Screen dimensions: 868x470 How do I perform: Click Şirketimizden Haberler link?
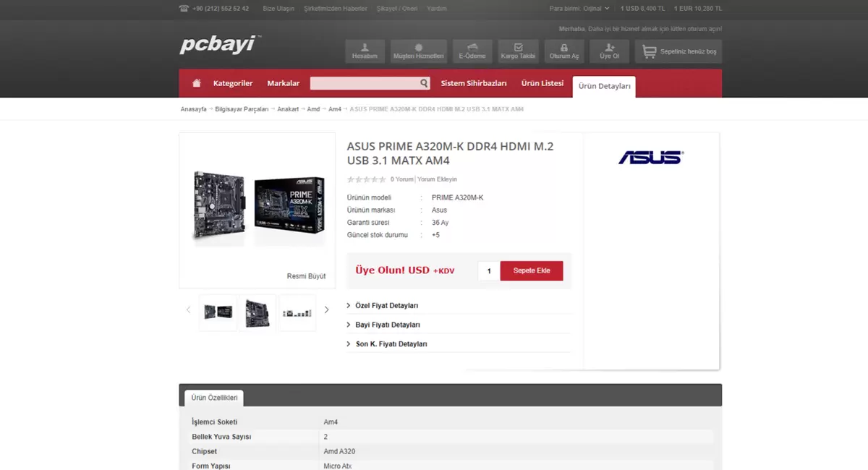point(336,9)
